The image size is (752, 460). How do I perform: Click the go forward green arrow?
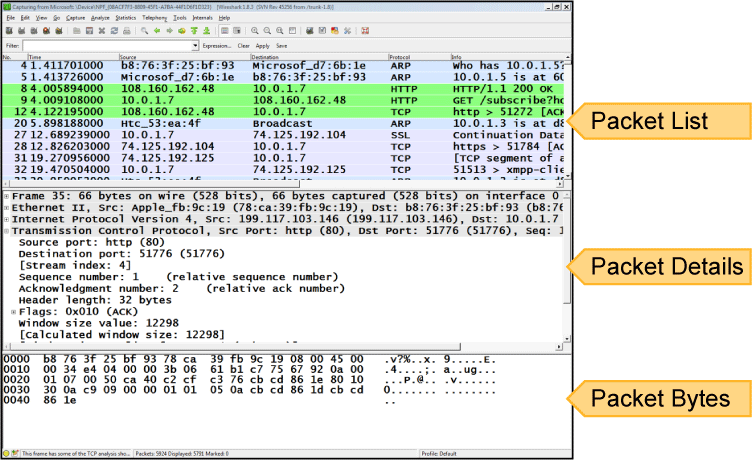point(169,31)
